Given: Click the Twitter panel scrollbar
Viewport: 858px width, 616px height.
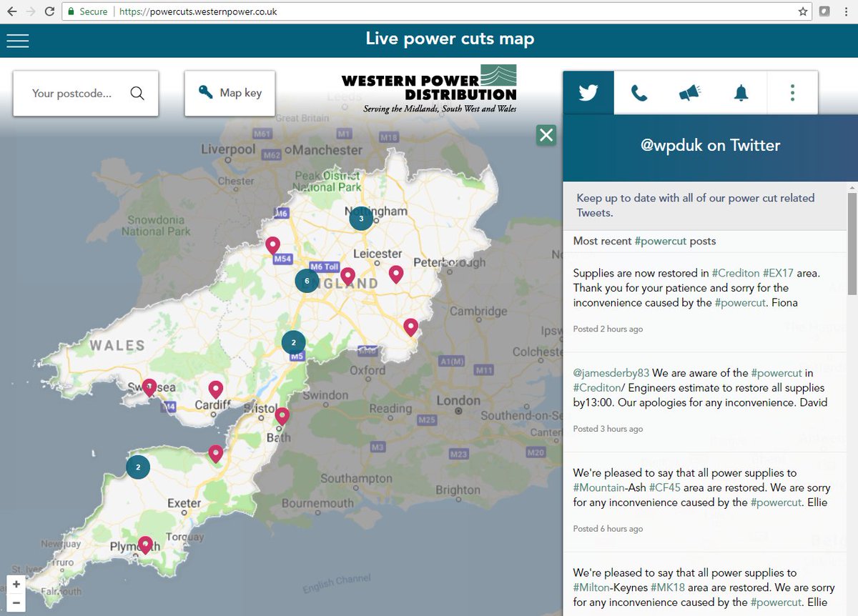Looking at the screenshot, I should pyautogui.click(x=852, y=243).
